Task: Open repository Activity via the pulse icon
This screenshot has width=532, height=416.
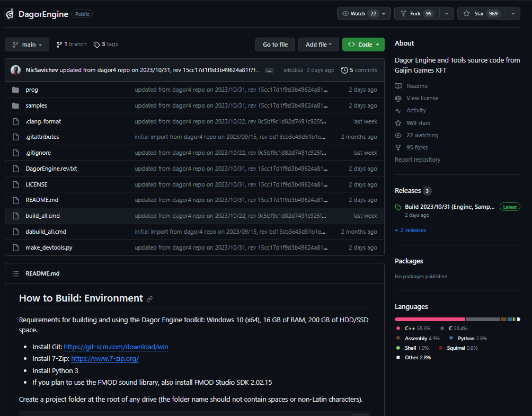Action: click(397, 110)
